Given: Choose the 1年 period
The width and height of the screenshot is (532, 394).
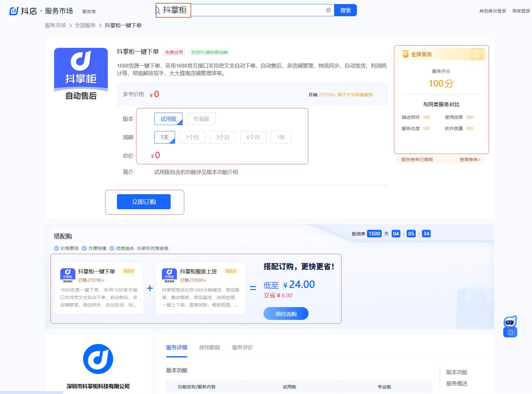Looking at the screenshot, I should [x=281, y=137].
